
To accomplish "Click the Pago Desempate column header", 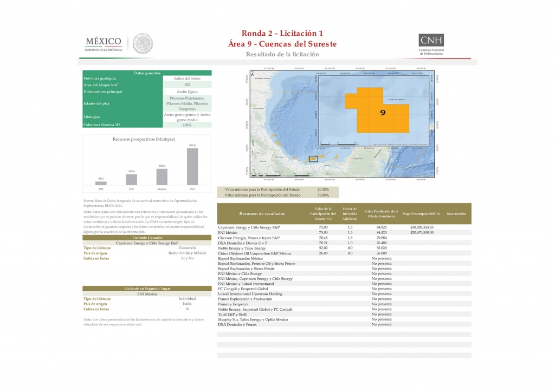I will 422,213.
